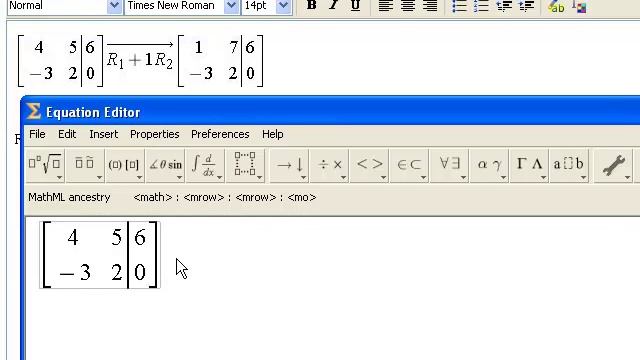
Task: Open the lowercase Greek letters palette
Action: (x=489, y=165)
